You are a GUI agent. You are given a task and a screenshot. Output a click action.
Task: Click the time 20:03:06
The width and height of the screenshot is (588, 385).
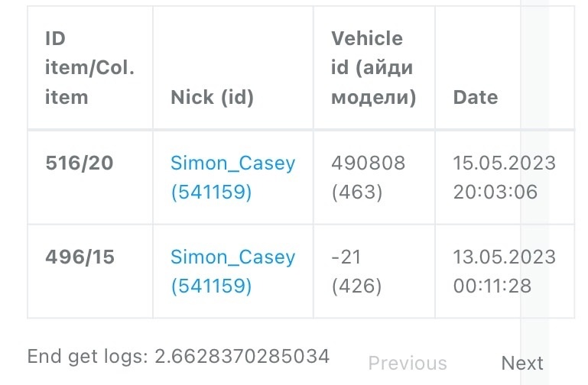click(x=495, y=192)
